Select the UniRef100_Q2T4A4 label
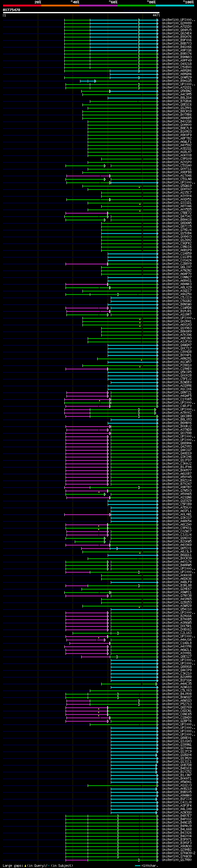This screenshot has height=868, width=197. point(177,748)
